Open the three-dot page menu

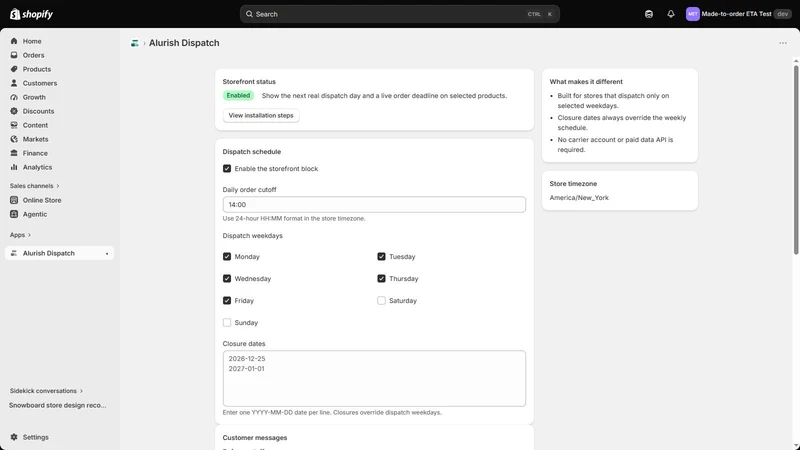click(x=783, y=43)
